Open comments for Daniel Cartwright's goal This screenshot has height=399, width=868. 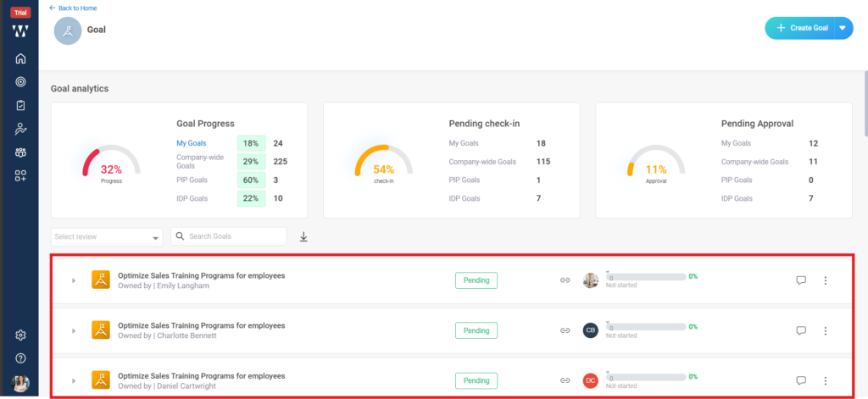tap(800, 380)
